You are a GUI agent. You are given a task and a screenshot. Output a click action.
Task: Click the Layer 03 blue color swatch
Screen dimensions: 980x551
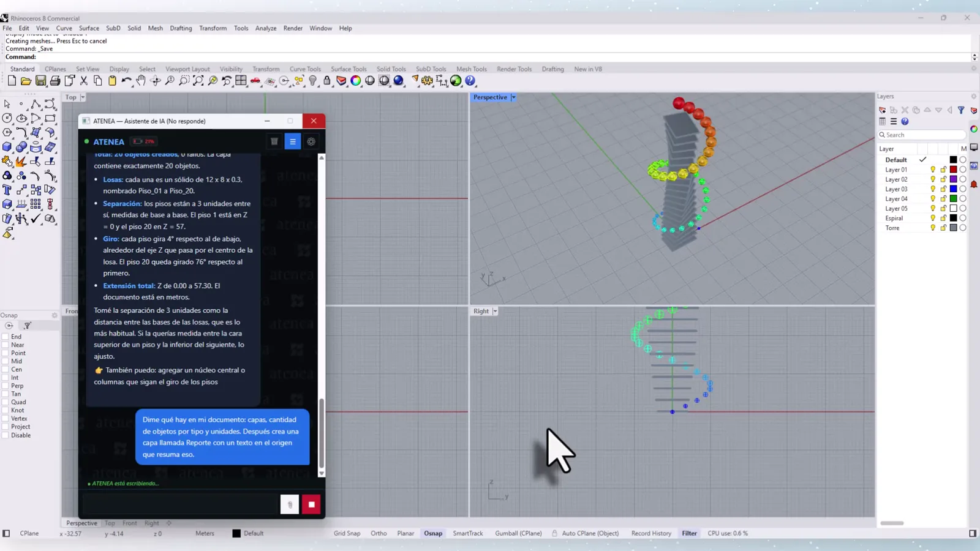pos(953,189)
